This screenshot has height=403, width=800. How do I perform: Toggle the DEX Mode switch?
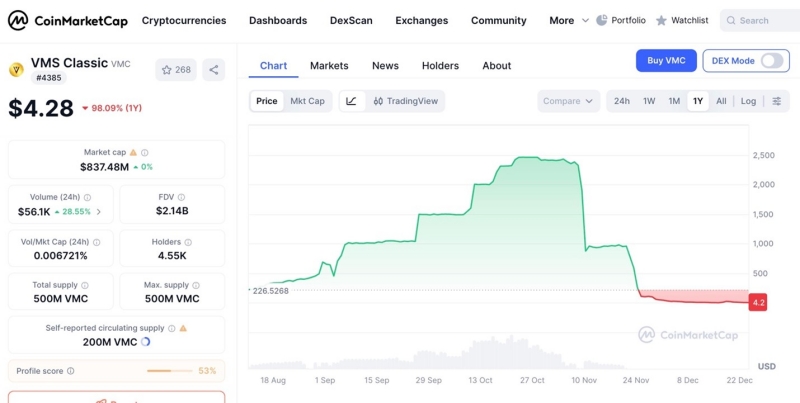772,61
